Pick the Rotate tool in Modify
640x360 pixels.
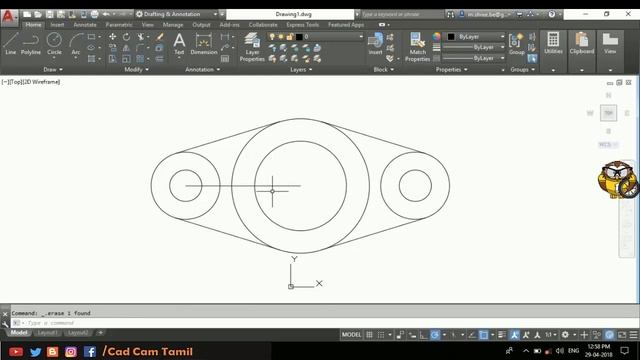[x=126, y=37]
